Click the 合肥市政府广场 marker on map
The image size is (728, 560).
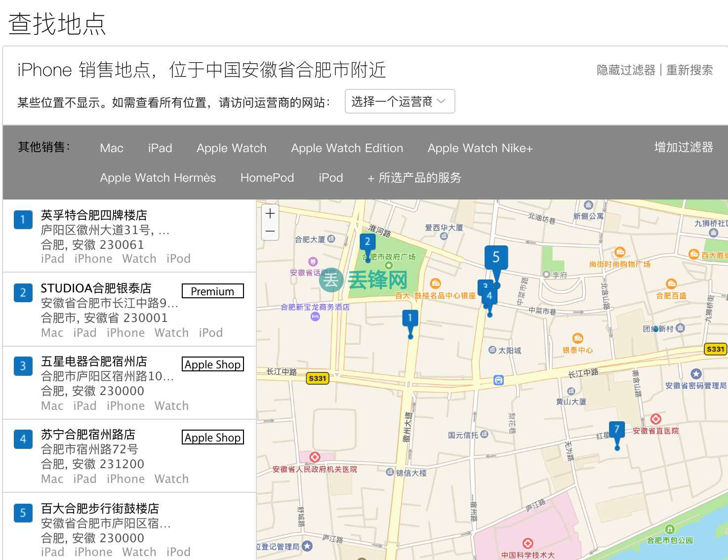coord(389,265)
